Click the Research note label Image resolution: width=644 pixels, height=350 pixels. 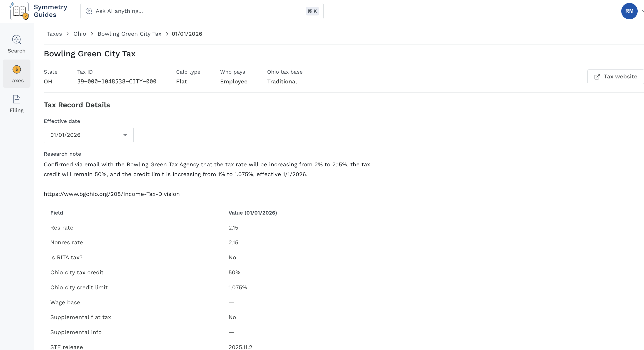tap(62, 154)
